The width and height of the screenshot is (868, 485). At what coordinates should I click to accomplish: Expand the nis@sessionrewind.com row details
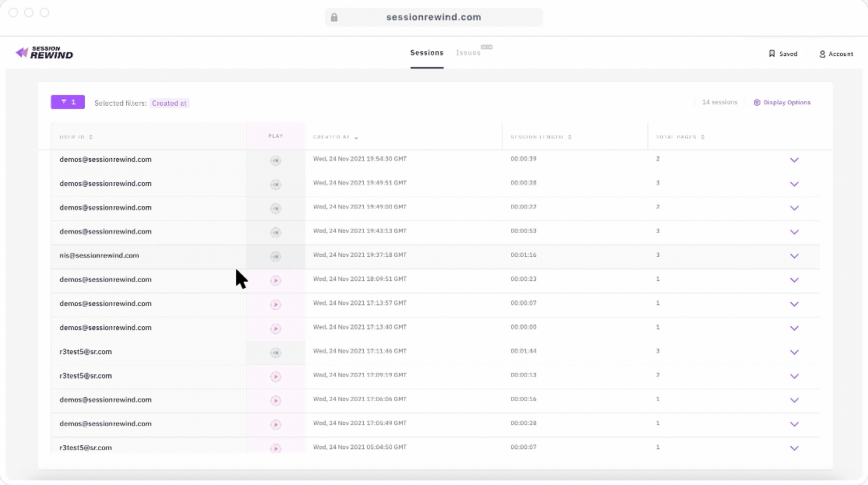pos(794,256)
